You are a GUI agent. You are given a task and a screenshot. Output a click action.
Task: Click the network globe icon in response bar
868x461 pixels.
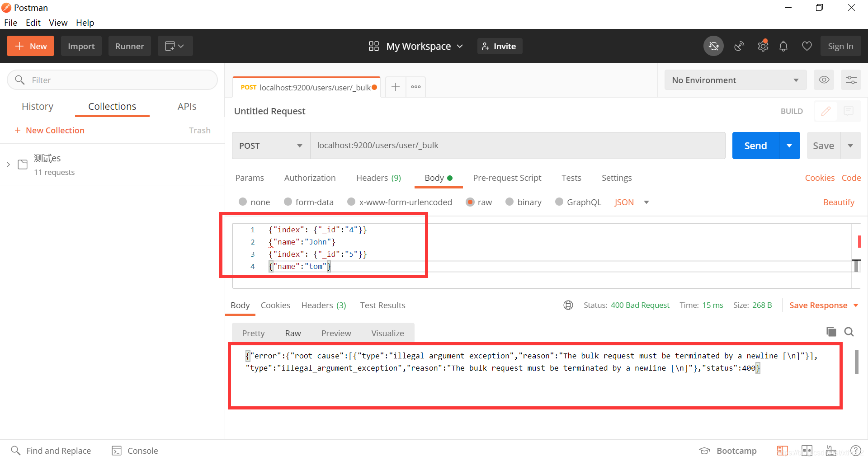[x=568, y=305]
